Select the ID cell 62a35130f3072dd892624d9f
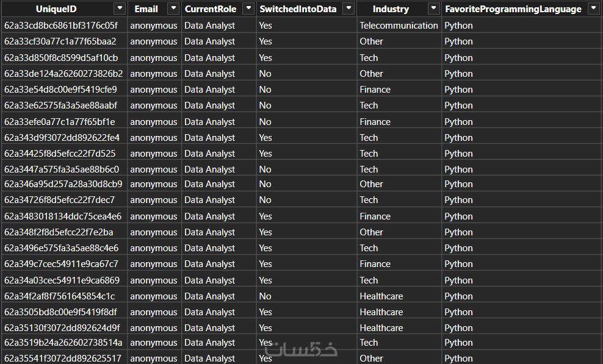 62,328
